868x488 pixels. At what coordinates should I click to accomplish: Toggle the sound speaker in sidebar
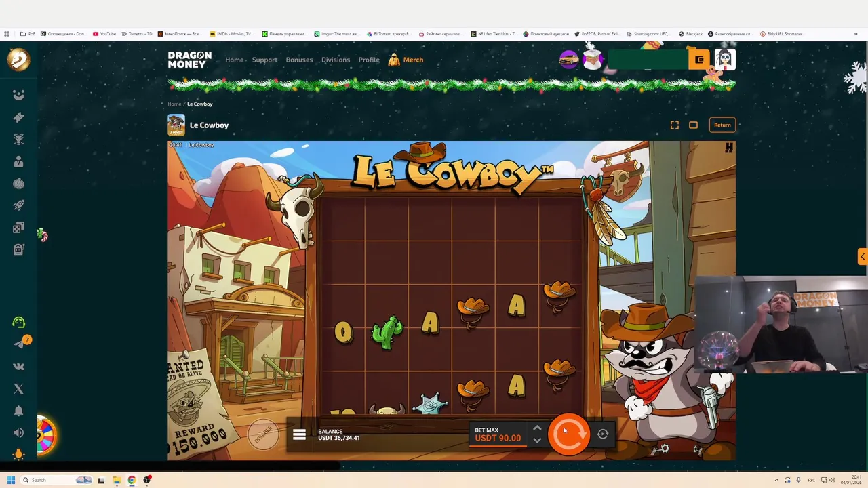[x=18, y=432]
